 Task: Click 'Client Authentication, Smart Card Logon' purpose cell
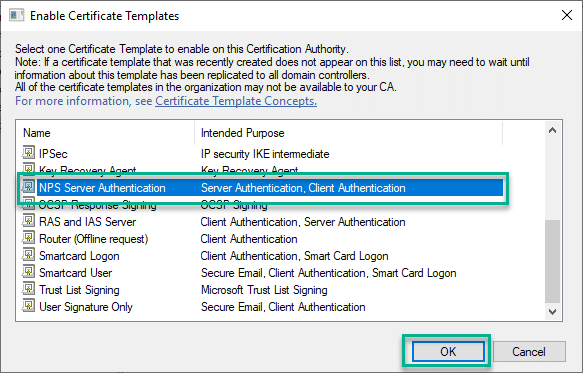[294, 256]
